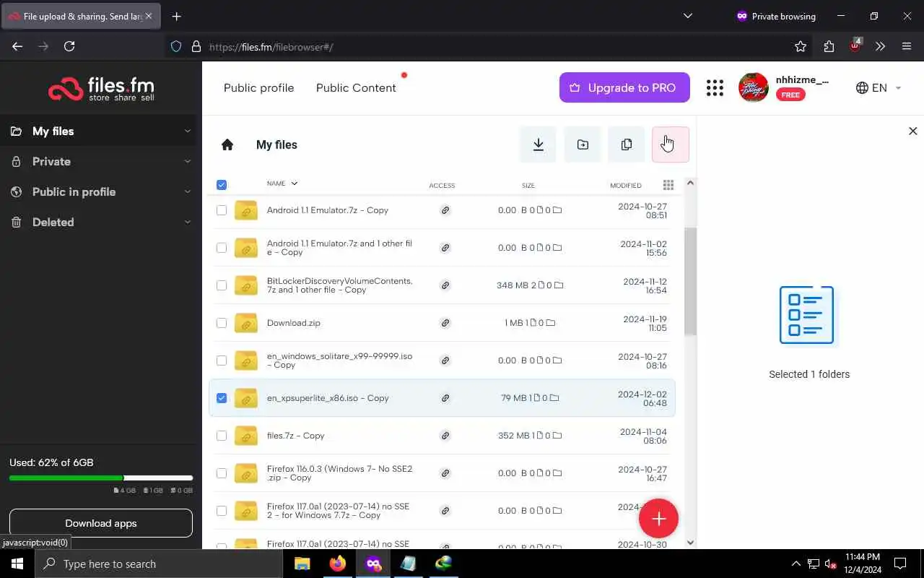The height and width of the screenshot is (578, 924).
Task: Open EN language dropdown
Action: click(x=879, y=87)
